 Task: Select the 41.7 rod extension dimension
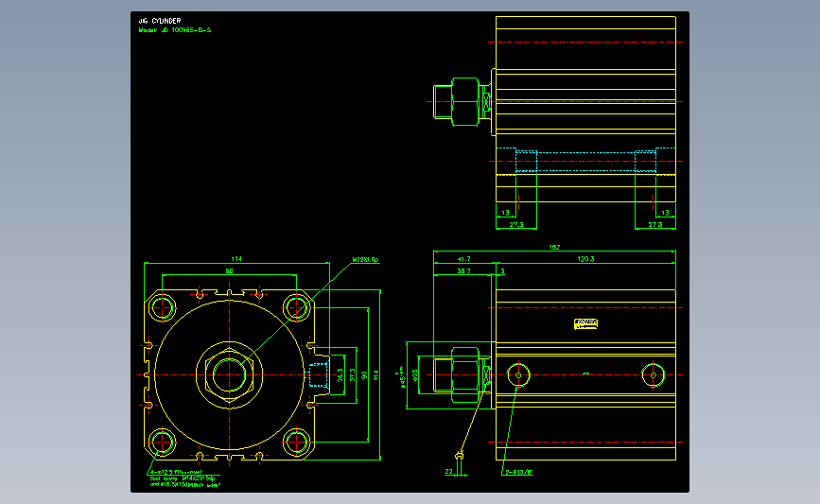(x=463, y=259)
